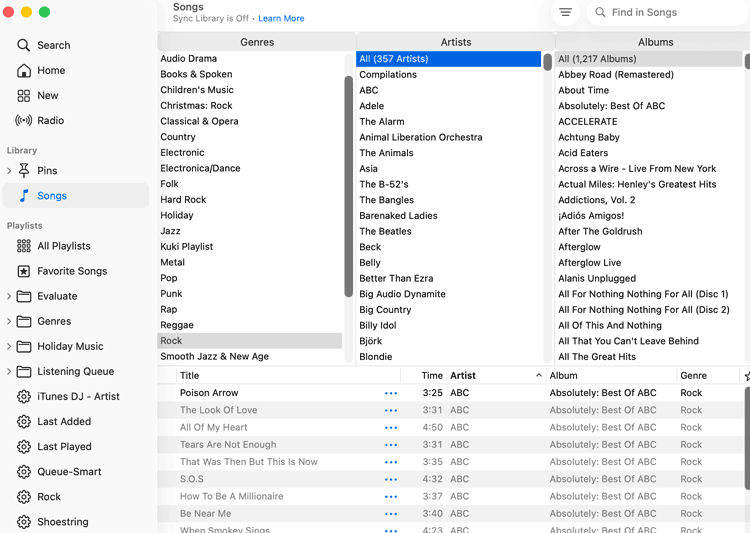Click the Find in Songs search field
Viewport: 750px width, 533px height.
(667, 12)
